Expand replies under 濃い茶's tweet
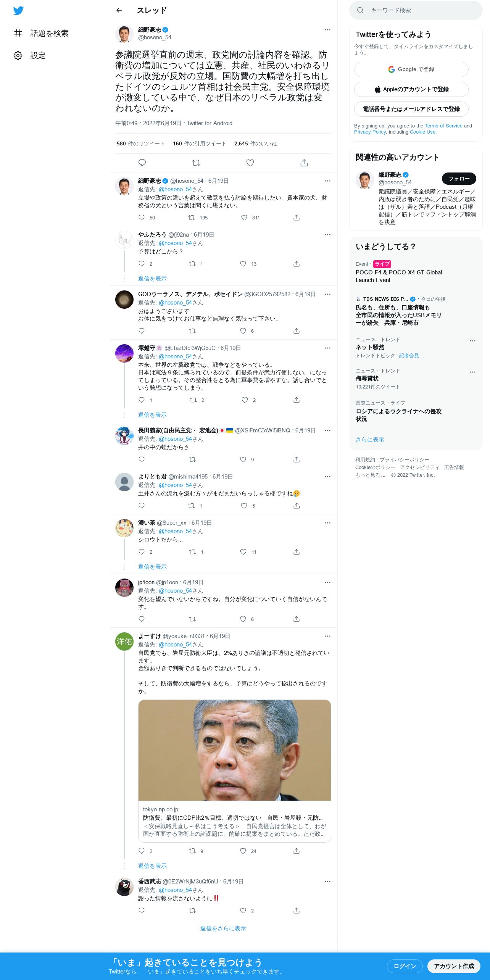490x980 pixels. coord(152,567)
